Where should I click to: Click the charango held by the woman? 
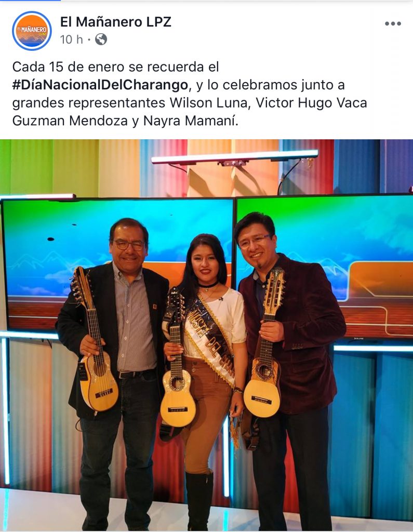coord(177,360)
